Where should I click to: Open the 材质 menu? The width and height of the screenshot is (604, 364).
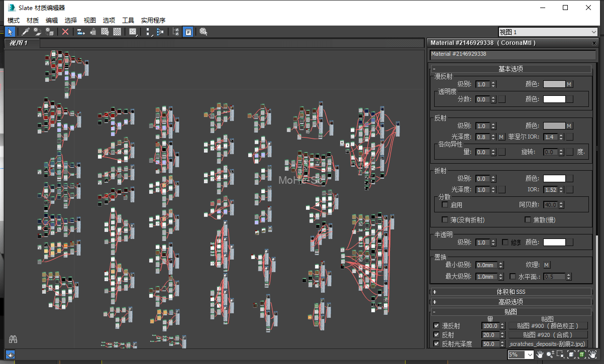pos(33,21)
